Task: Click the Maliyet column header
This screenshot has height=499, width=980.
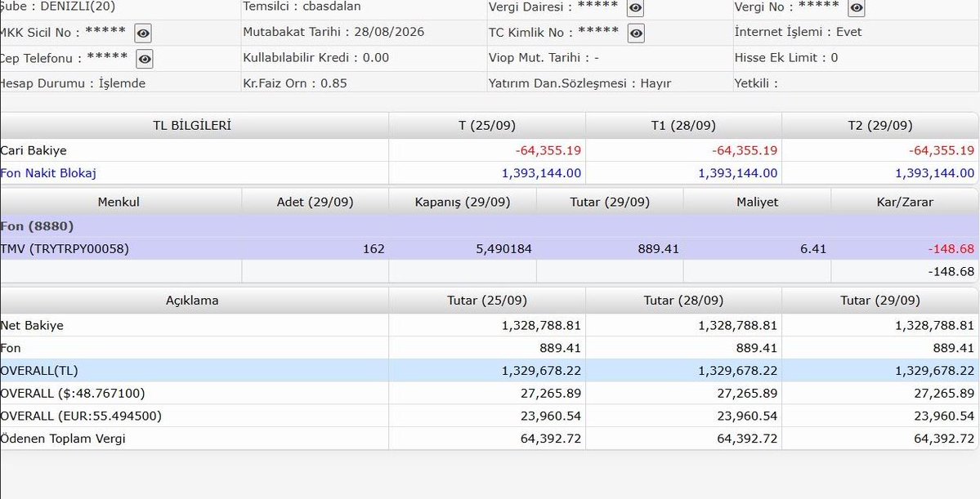Action: [758, 203]
